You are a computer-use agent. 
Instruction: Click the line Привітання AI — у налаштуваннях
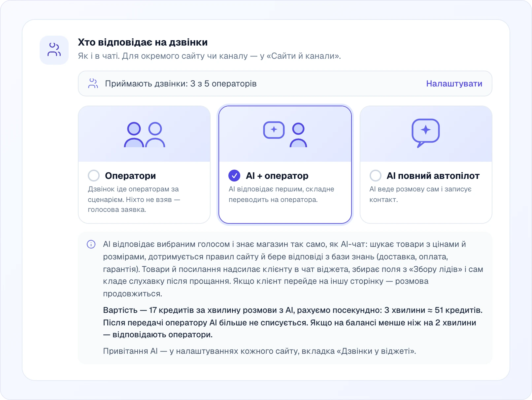[260, 351]
